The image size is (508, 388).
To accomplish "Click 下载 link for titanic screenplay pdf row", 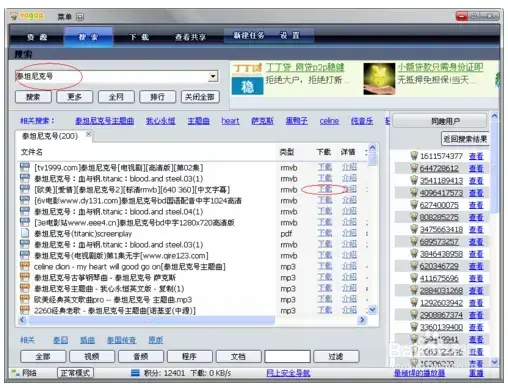I will 325,233.
